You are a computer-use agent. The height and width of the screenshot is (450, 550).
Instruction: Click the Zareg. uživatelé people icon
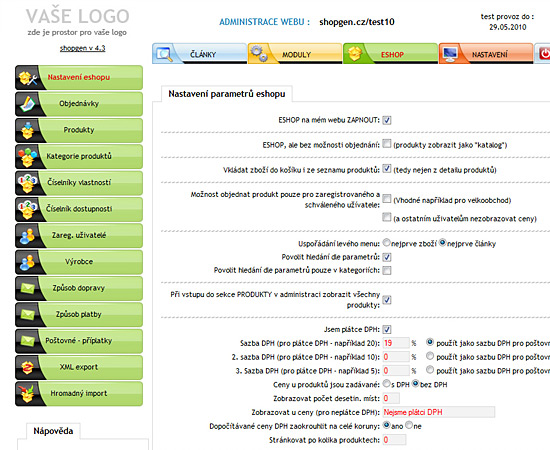(x=27, y=235)
